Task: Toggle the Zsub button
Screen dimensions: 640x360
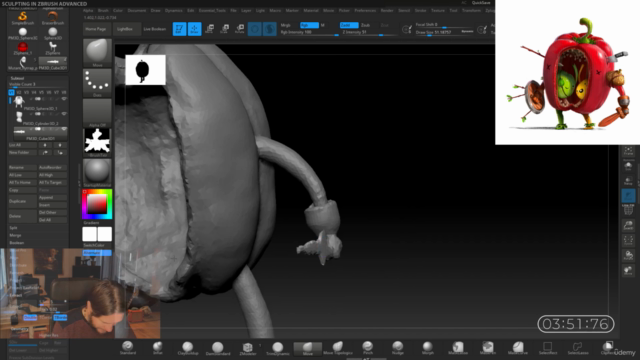Action: pyautogui.click(x=365, y=25)
